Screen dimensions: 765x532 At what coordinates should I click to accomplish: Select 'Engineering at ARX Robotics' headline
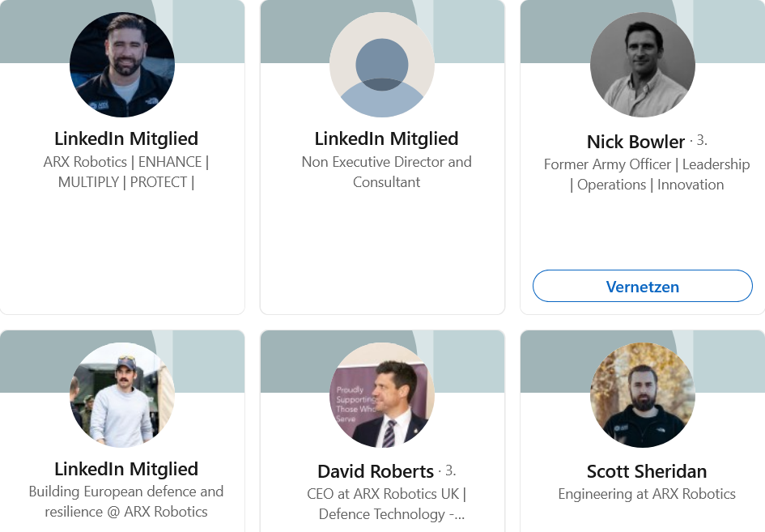pyautogui.click(x=646, y=494)
